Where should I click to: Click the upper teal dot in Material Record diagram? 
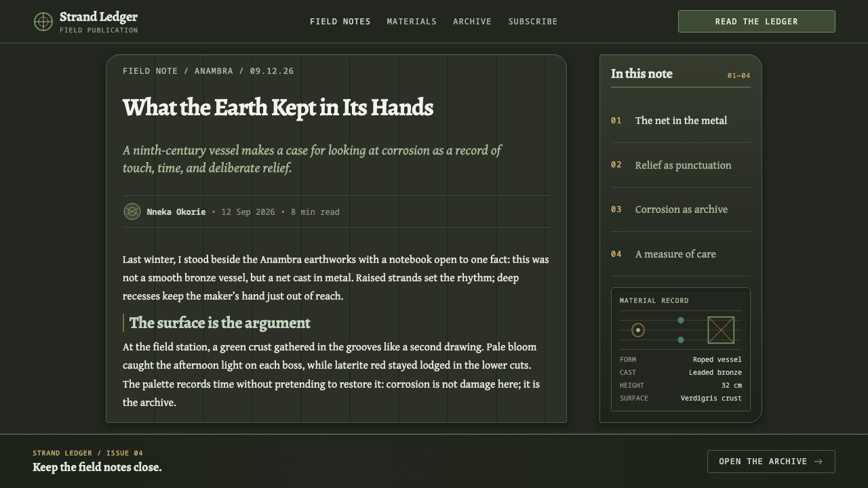681,320
